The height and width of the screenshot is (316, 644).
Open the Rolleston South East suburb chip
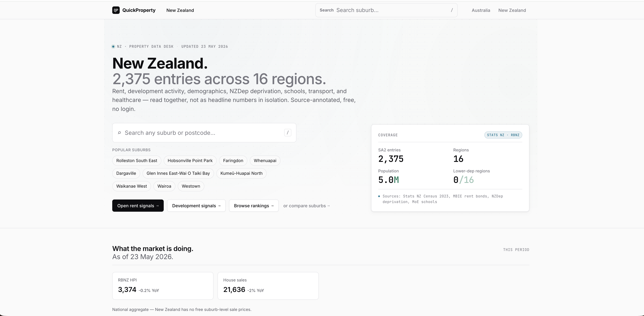point(136,161)
